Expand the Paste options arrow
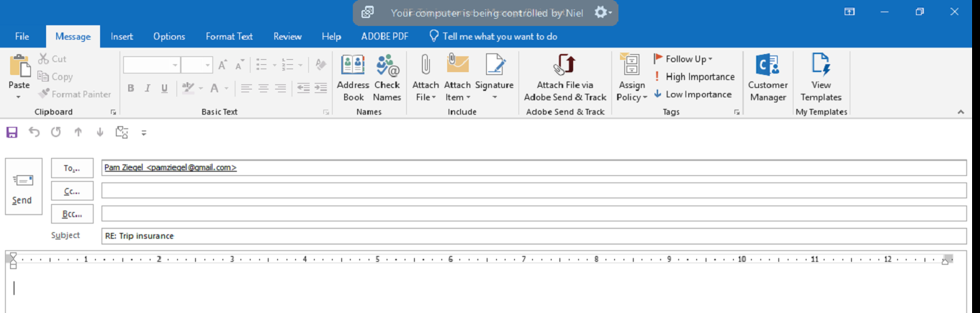 click(x=19, y=96)
